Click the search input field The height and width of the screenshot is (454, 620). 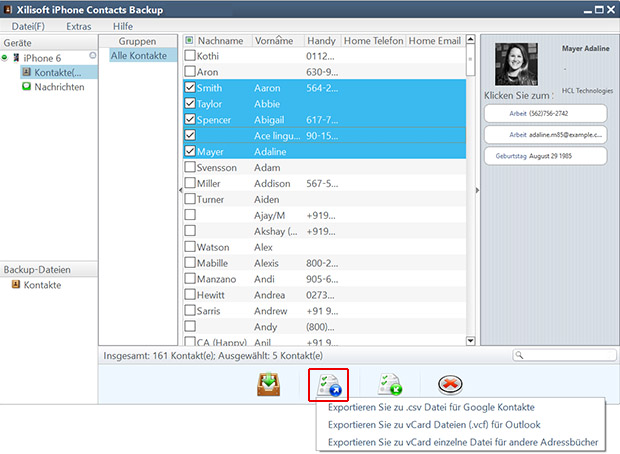[564, 355]
